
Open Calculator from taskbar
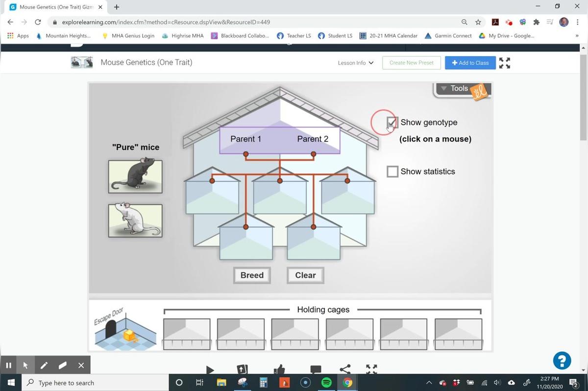(263, 383)
